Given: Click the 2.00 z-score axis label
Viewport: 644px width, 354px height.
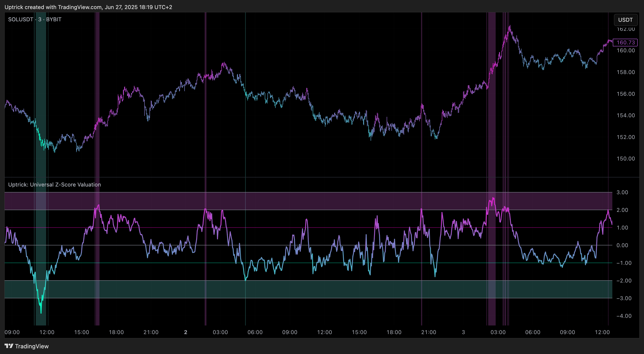Looking at the screenshot, I should point(622,210).
